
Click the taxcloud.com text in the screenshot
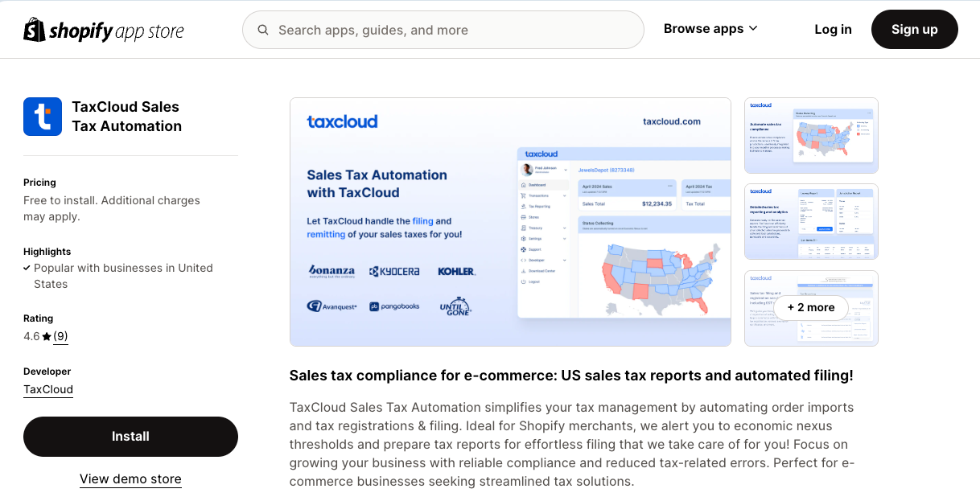point(672,121)
